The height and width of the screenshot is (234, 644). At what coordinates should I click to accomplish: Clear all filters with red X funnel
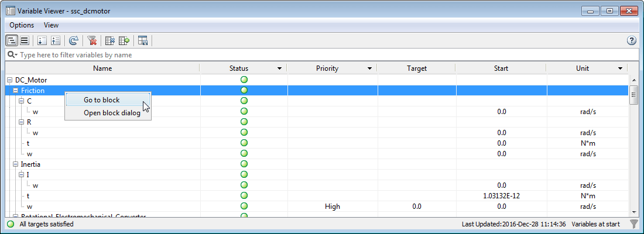pyautogui.click(x=92, y=40)
